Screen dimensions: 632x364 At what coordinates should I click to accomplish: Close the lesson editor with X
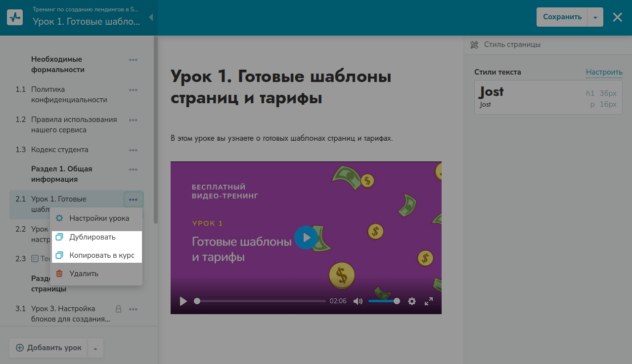point(618,17)
